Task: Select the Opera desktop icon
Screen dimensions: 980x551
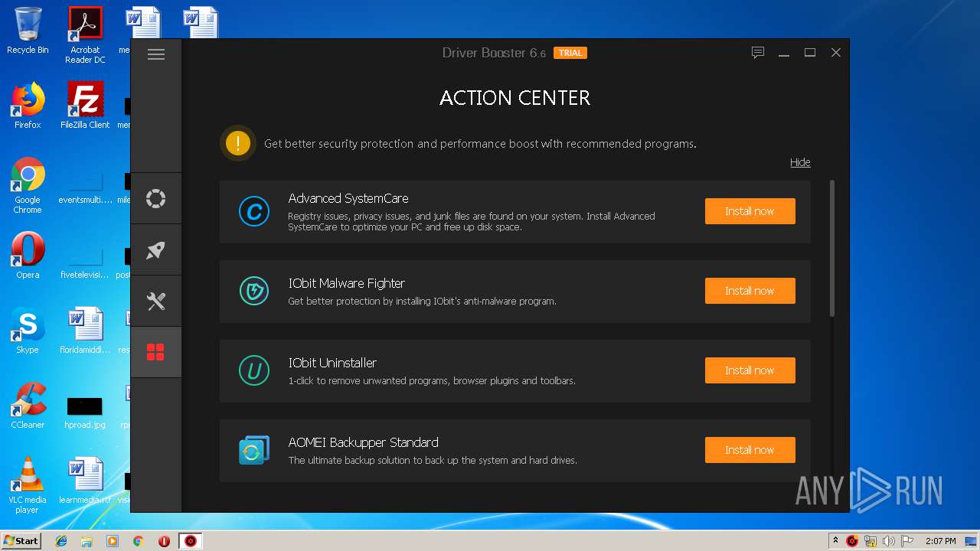Action: click(x=28, y=256)
